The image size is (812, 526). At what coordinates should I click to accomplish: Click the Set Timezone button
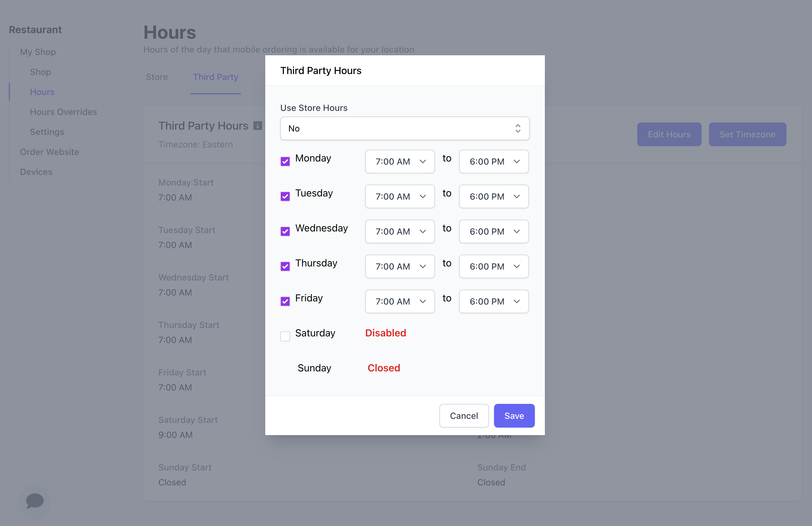coord(747,134)
